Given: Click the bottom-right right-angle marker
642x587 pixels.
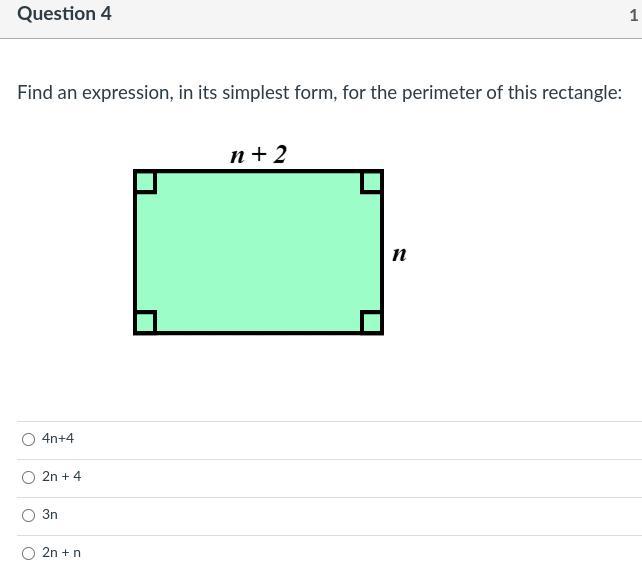Looking at the screenshot, I should click(371, 321).
